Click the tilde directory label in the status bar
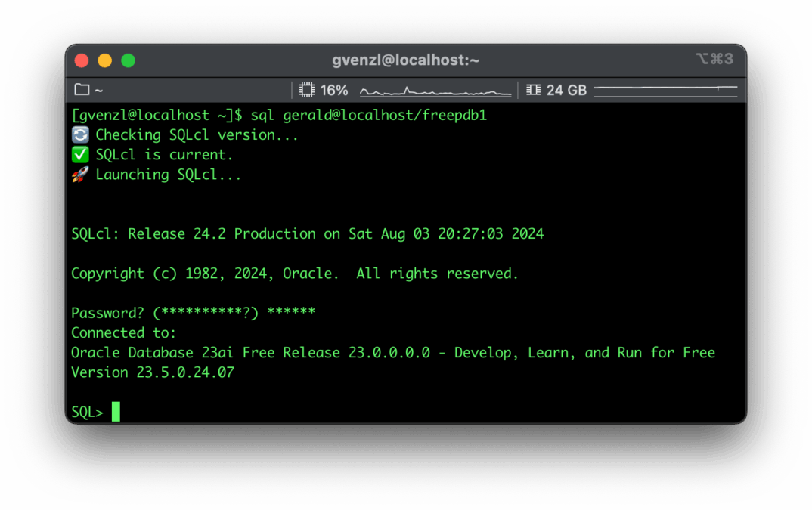The image size is (812, 510). click(x=98, y=91)
